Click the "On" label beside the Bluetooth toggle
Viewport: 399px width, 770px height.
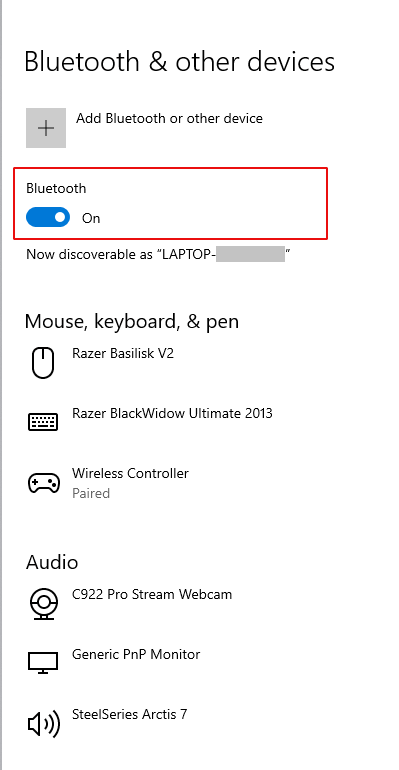pos(91,218)
